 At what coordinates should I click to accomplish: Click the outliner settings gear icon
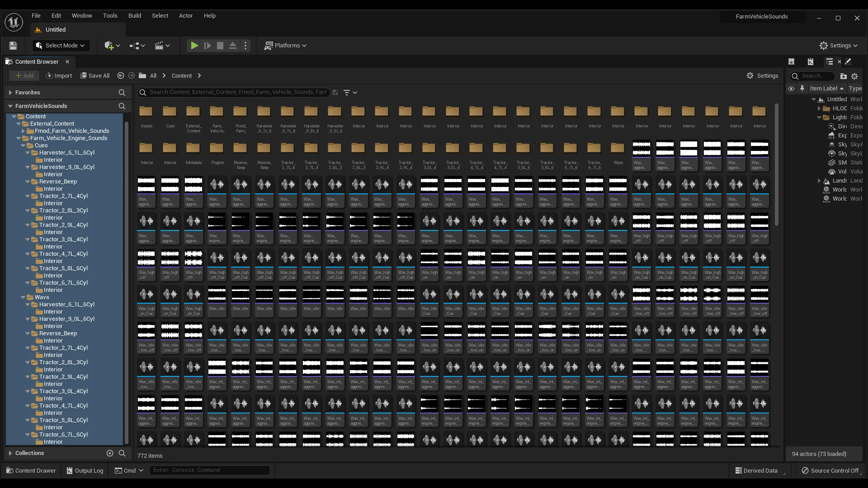point(854,76)
